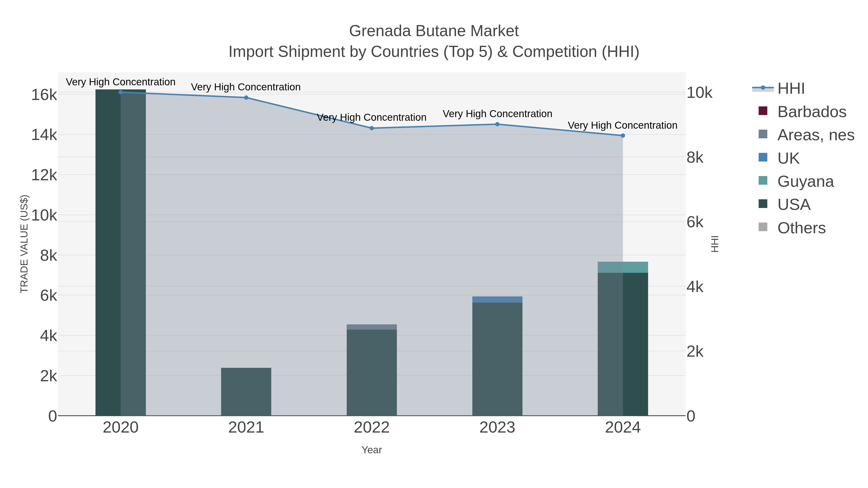Click the 2021 x-axis label
The height and width of the screenshot is (488, 868).
tap(246, 428)
